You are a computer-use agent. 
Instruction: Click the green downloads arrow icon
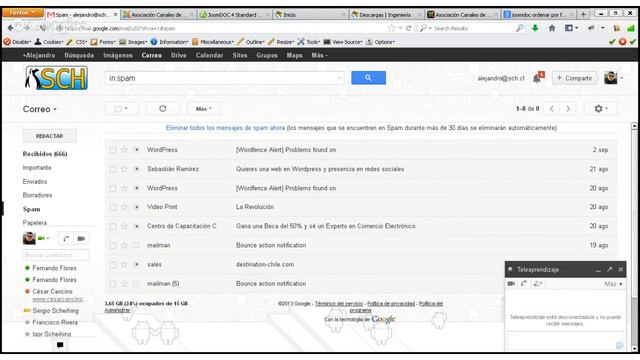(x=535, y=28)
